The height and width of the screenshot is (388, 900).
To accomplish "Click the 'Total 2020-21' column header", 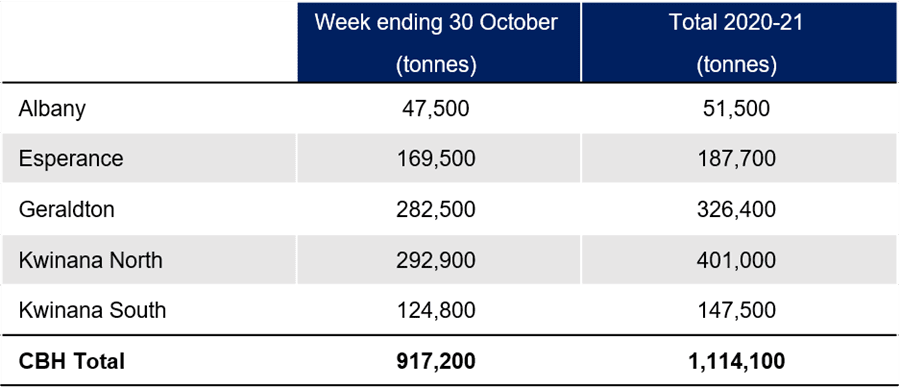I will point(739,42).
